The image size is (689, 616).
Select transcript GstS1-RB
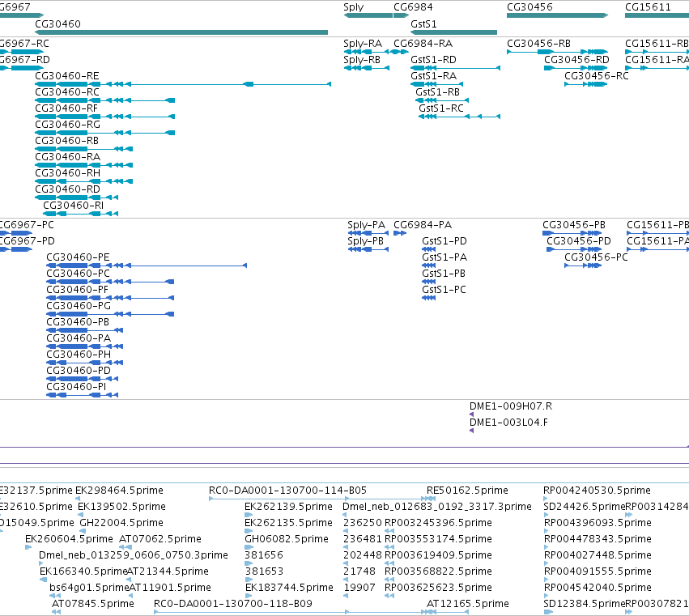point(442,100)
